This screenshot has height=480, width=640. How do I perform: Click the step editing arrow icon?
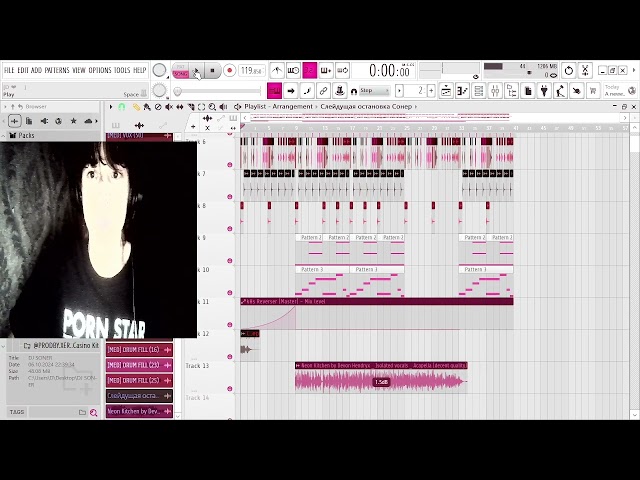pyautogui.click(x=291, y=91)
